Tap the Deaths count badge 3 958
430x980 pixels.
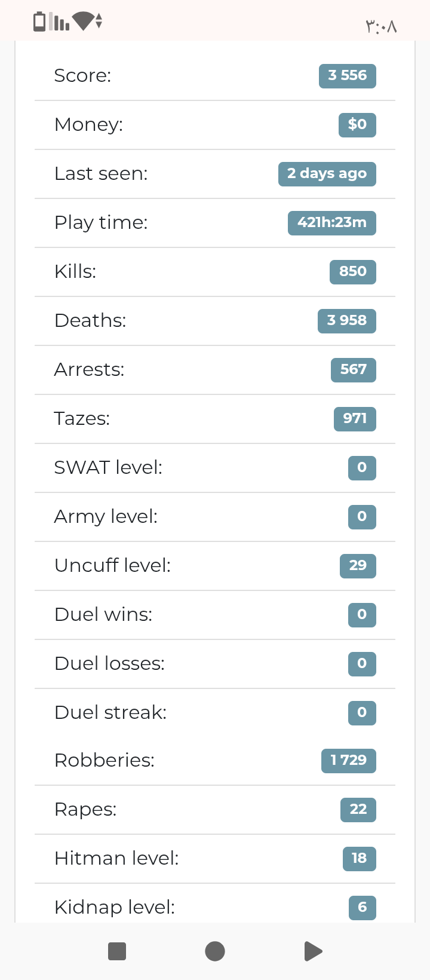point(347,321)
